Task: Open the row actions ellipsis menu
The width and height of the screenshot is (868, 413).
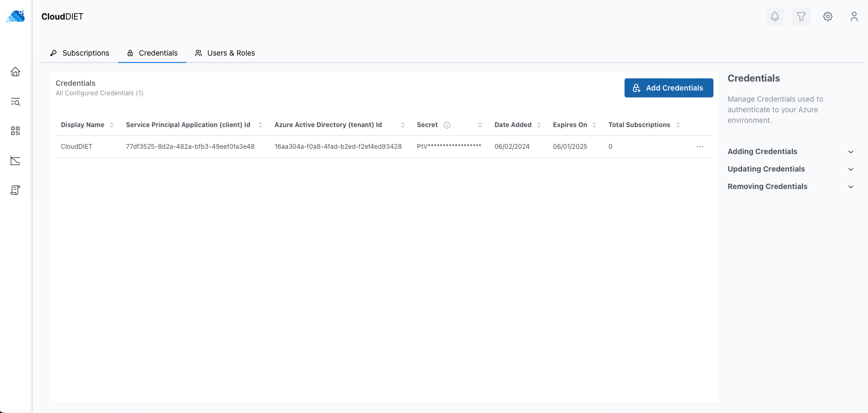Action: click(700, 147)
